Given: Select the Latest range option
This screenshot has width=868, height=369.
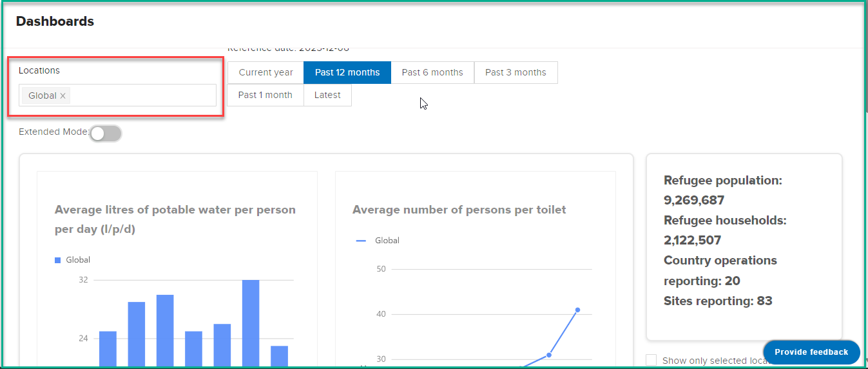Looking at the screenshot, I should pyautogui.click(x=327, y=95).
